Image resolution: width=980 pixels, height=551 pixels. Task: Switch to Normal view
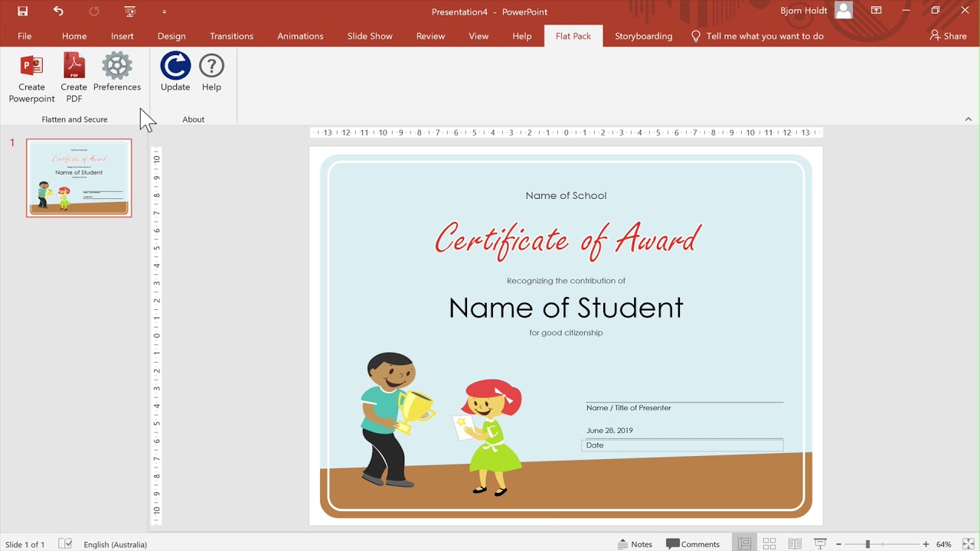[x=744, y=544]
